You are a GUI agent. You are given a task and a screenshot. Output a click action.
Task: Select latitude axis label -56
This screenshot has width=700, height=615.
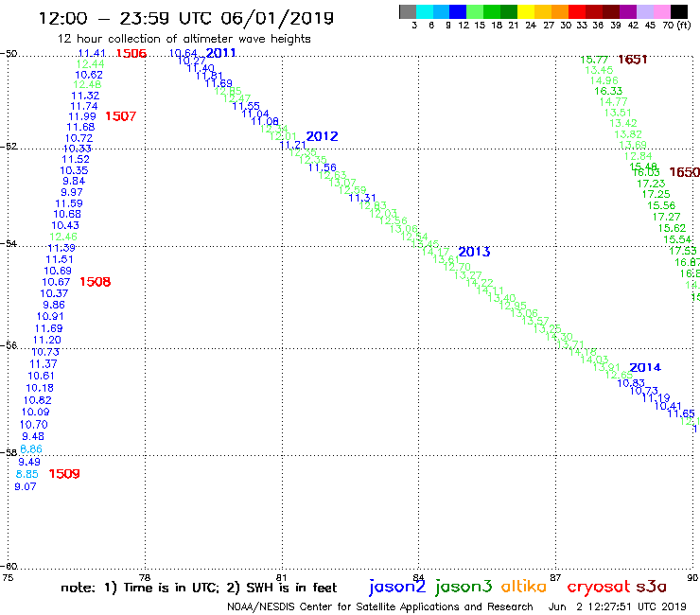tap(9, 345)
